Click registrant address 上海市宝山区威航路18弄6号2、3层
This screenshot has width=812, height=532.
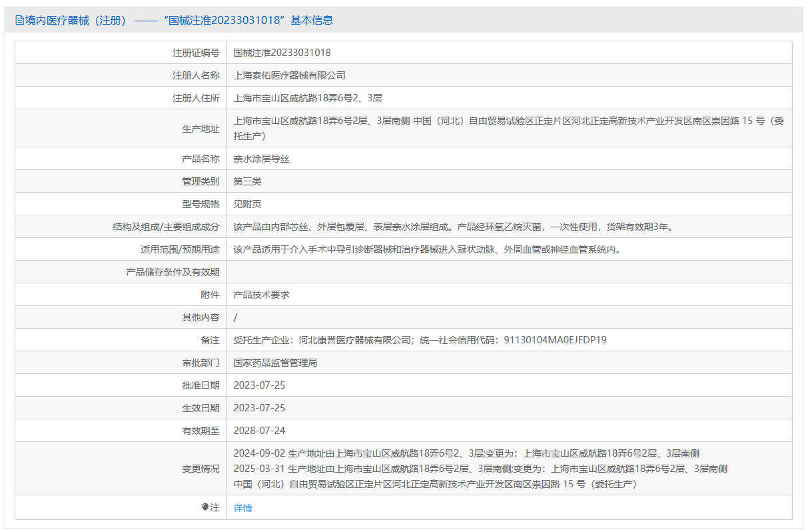pos(308,98)
